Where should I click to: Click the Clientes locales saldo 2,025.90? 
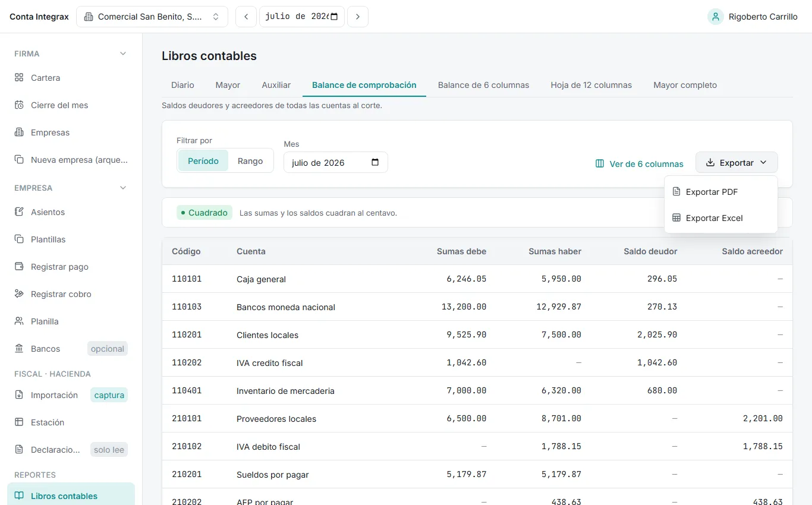tap(657, 334)
